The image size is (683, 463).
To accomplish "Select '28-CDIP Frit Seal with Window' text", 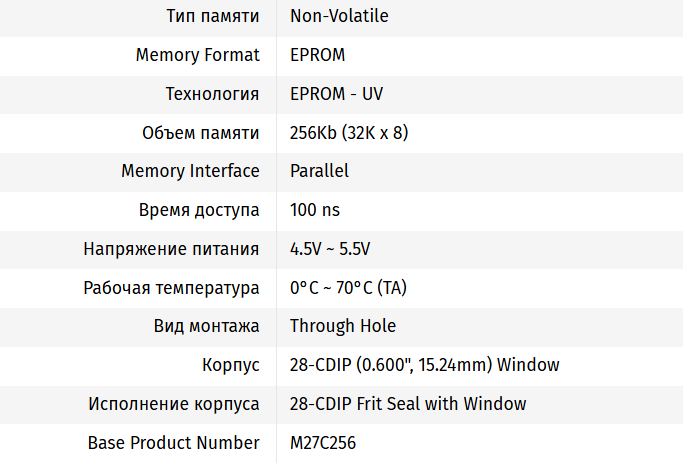I will click(408, 404).
